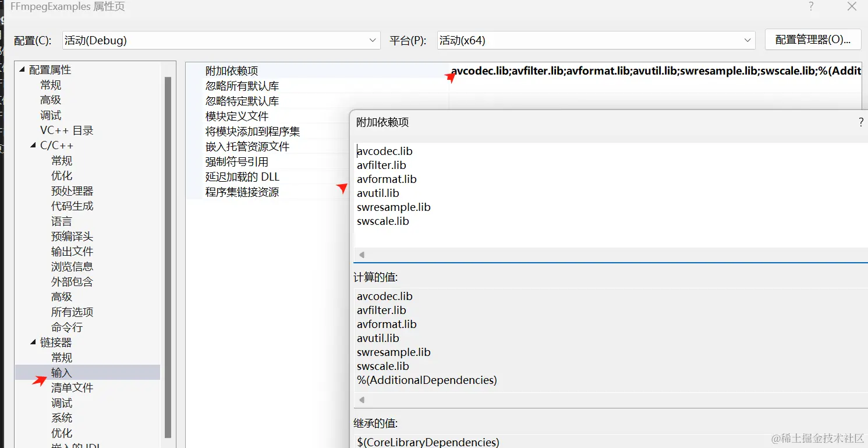Select 调试 under the 链接器 node
Screen dimensions: 868x448
click(62, 403)
